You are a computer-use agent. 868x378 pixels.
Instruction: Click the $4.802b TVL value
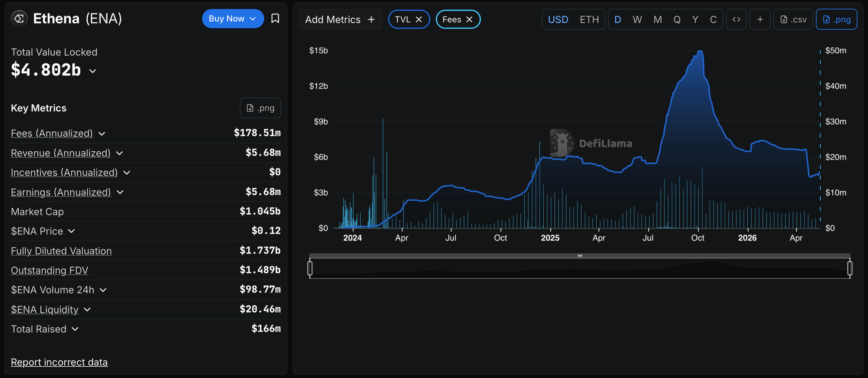46,70
